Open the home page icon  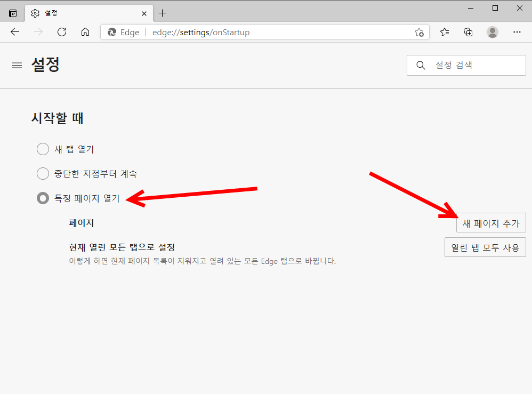point(85,32)
